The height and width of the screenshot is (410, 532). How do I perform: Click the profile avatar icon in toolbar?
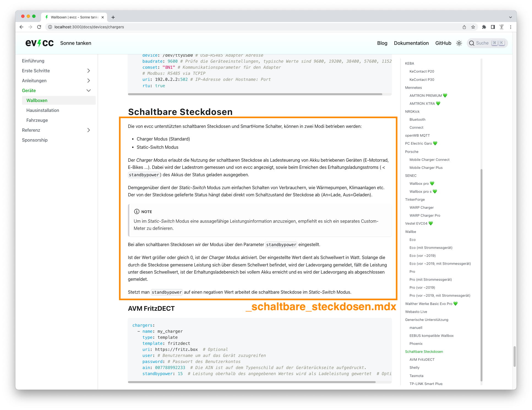[502, 27]
